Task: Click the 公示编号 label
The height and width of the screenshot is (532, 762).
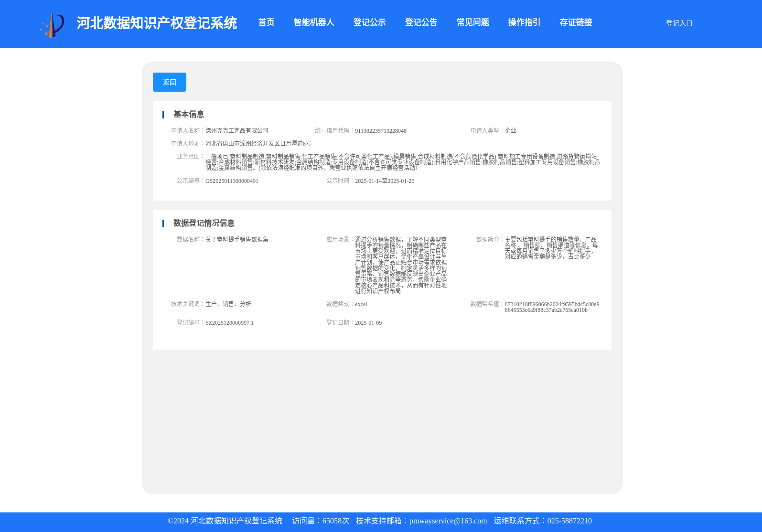Action: (x=191, y=181)
